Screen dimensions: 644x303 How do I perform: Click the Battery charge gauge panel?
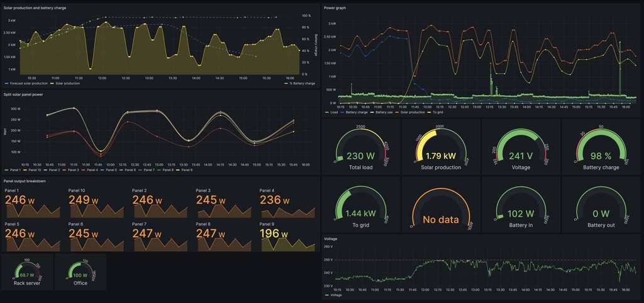[x=601, y=147]
